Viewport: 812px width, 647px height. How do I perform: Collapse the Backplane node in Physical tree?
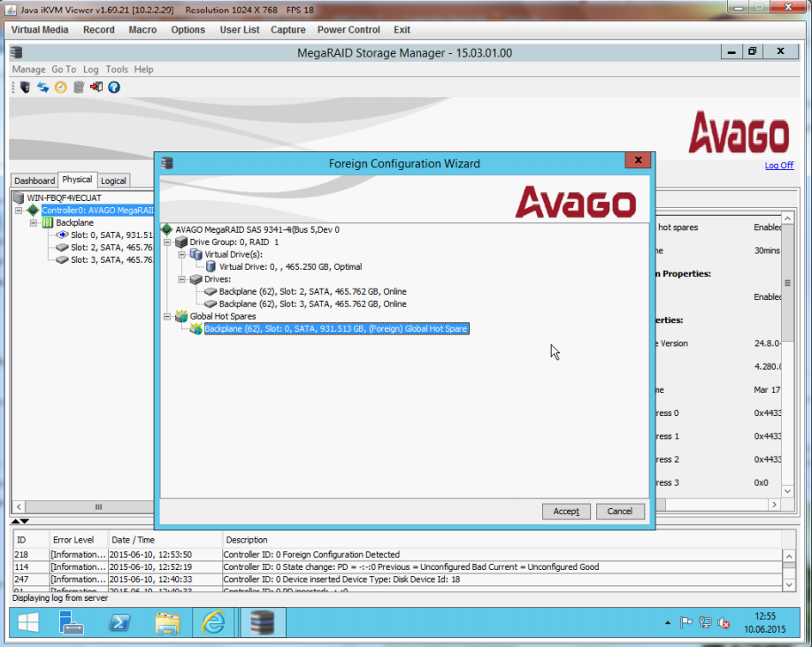(x=34, y=223)
